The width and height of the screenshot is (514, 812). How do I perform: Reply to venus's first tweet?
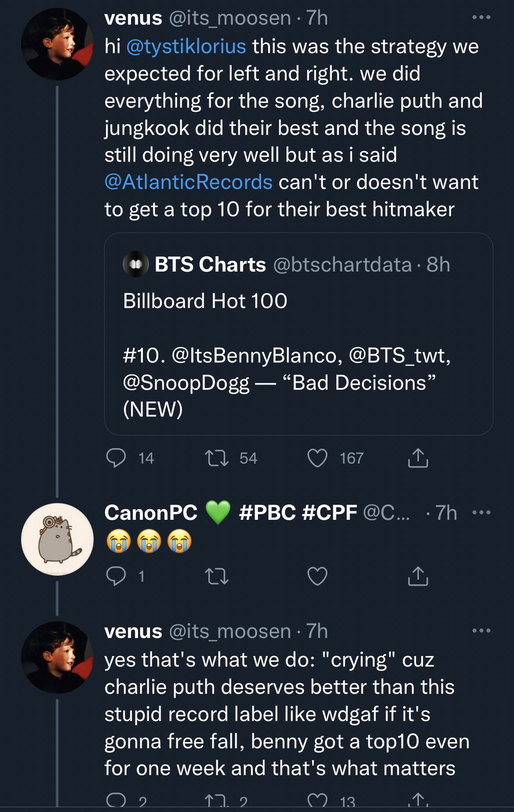click(x=116, y=458)
